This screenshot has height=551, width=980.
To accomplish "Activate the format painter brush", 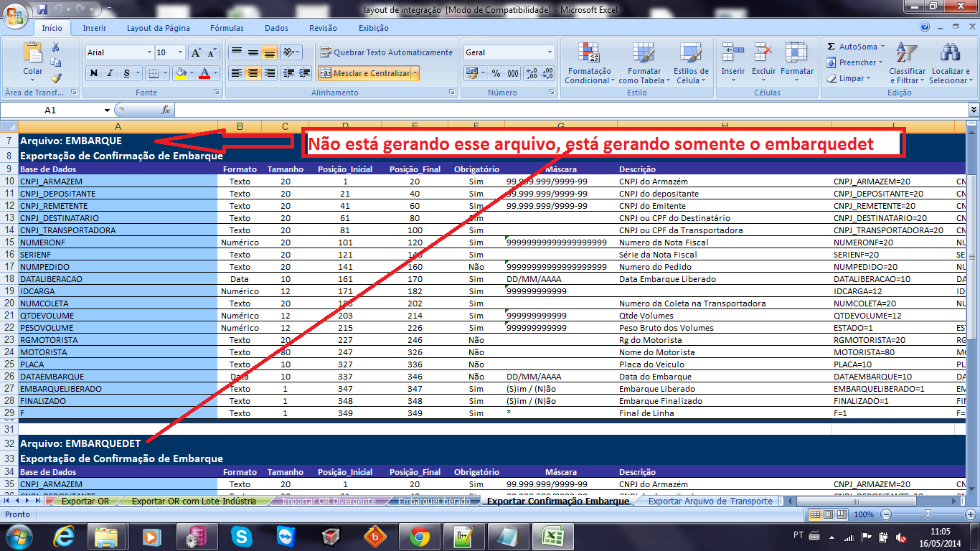I will click(55, 78).
